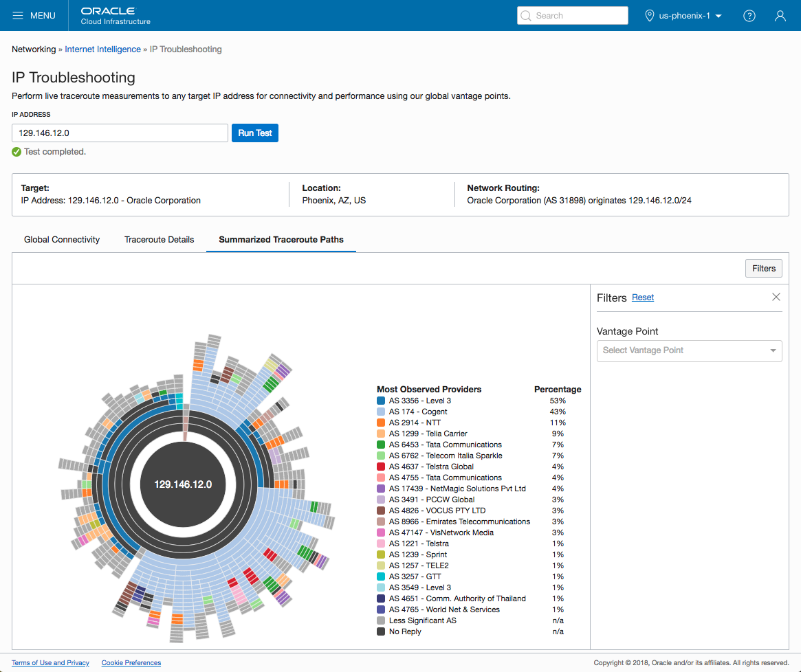Viewport: 801px width, 672px height.
Task: Open the hamburger MENU icon
Action: [18, 16]
